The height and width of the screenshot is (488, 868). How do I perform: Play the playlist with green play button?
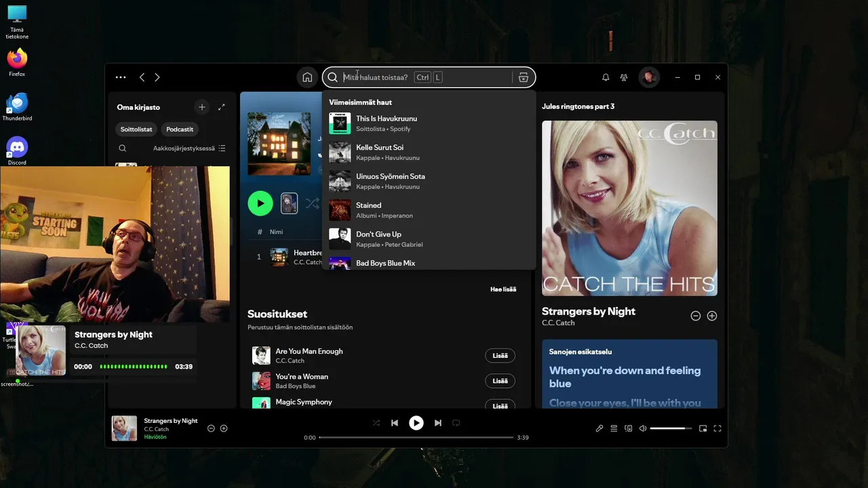[260, 203]
